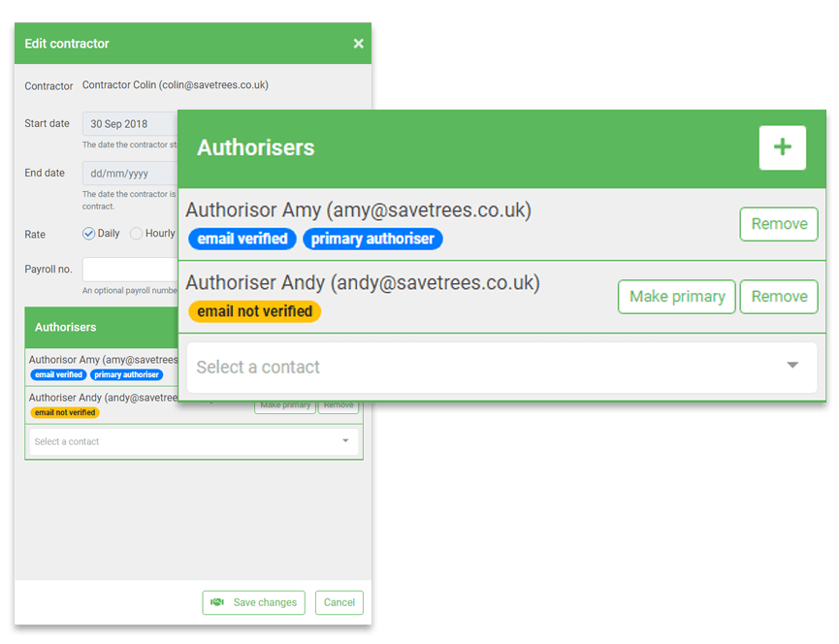Click the Payroll no. input field
The width and height of the screenshot is (839, 644).
[130, 270]
